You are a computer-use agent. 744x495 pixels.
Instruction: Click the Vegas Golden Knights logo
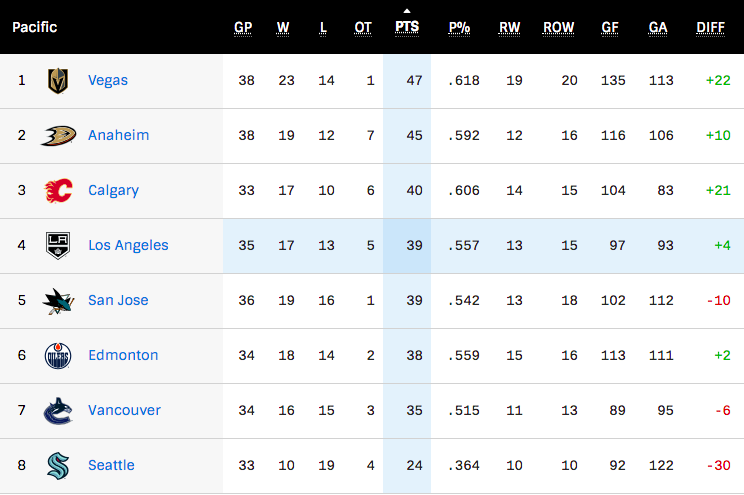(58, 81)
